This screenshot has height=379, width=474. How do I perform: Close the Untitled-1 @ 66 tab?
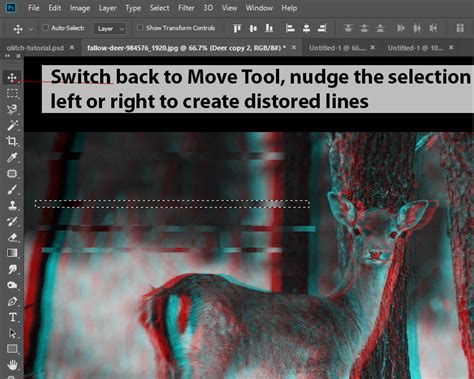372,48
